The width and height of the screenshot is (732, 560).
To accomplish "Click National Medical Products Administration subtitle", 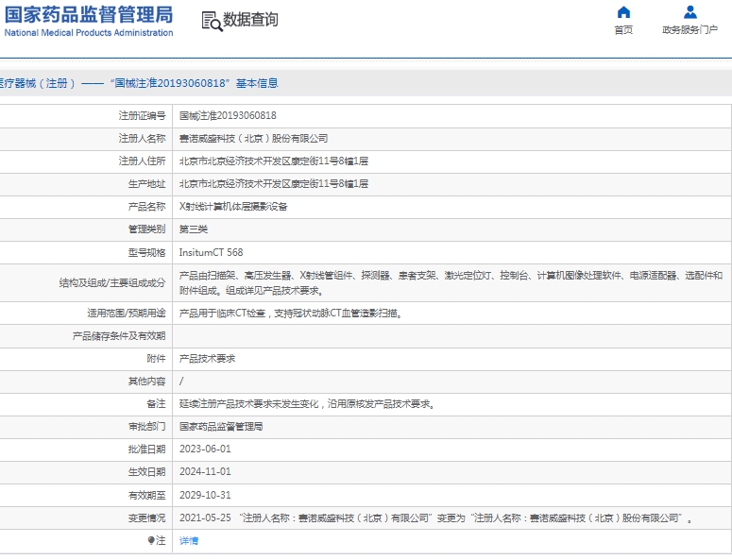I will [89, 33].
